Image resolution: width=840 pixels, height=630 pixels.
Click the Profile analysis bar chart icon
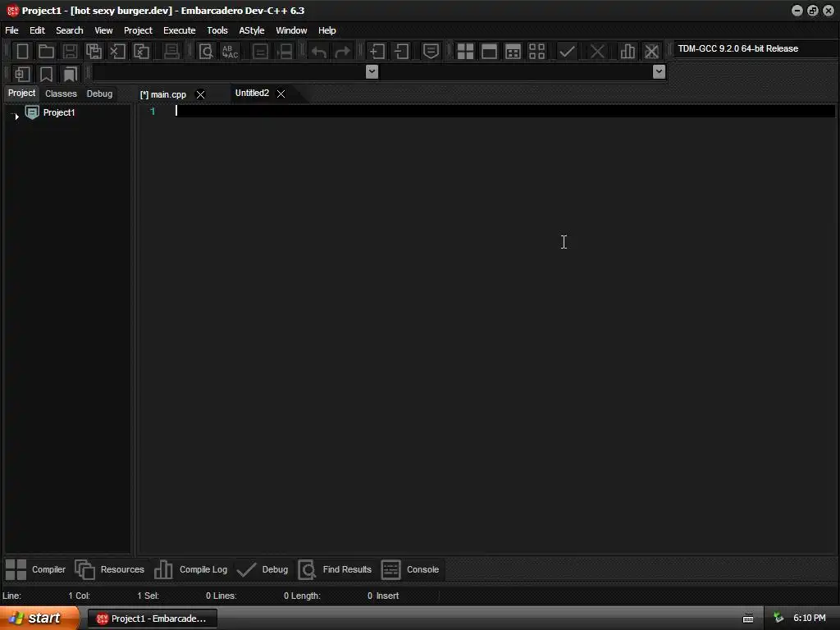[x=628, y=52]
